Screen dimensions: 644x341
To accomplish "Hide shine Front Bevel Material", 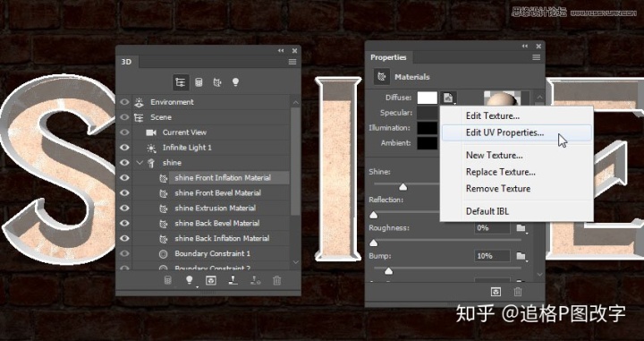I will [x=124, y=193].
